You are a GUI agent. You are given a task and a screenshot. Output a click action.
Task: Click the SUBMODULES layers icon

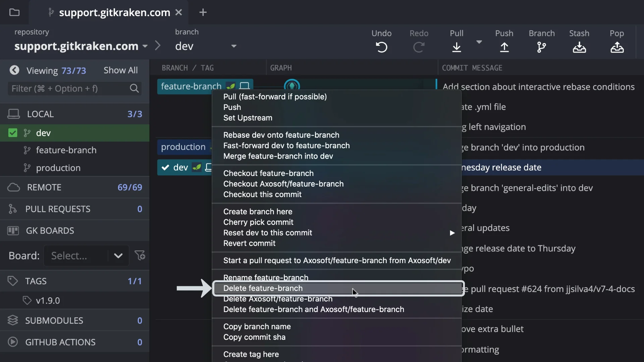point(13,320)
